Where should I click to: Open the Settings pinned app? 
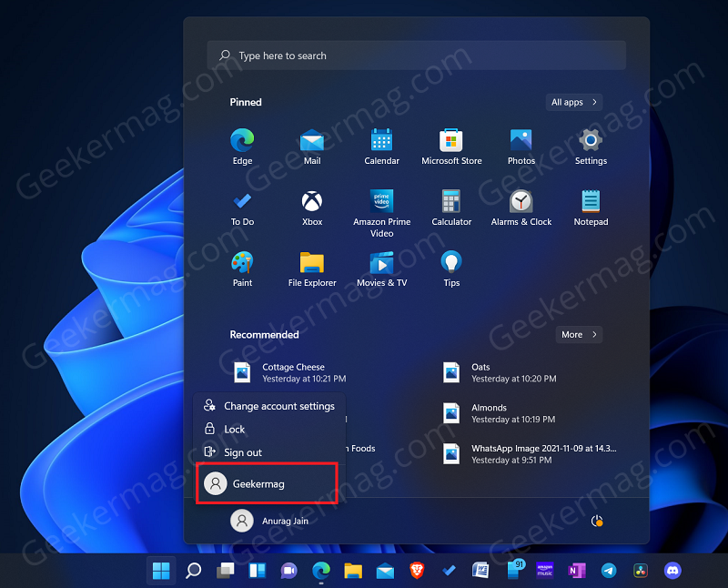(591, 147)
